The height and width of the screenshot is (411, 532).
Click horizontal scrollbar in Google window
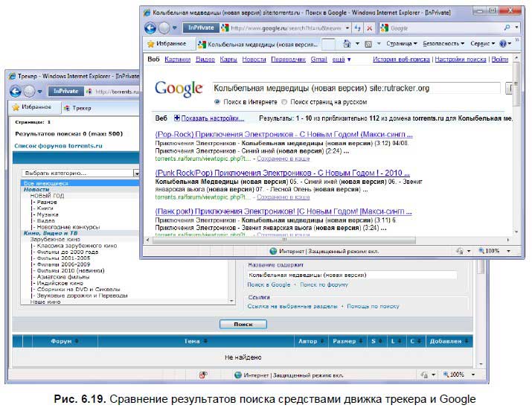(x=284, y=240)
